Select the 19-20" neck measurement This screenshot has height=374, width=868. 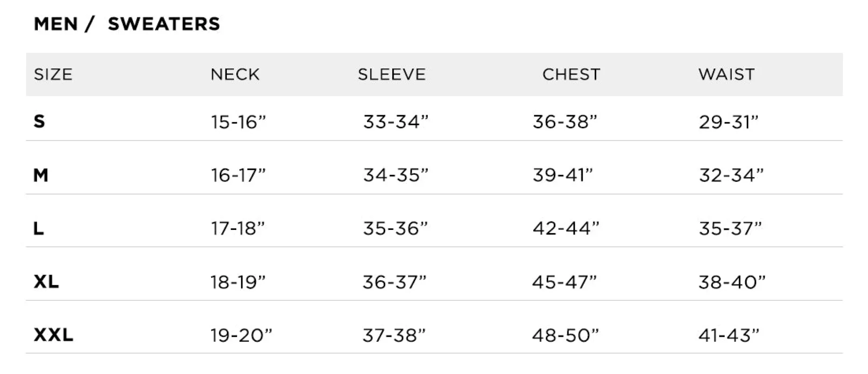[241, 335]
